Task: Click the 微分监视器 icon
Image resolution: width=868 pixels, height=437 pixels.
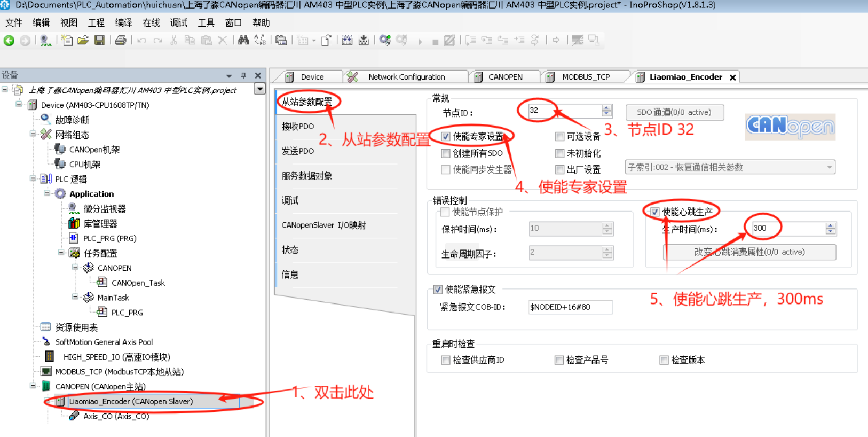Action: click(x=74, y=208)
